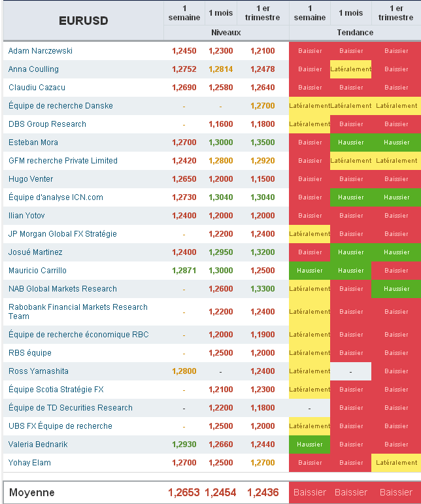Viewport: 421px width, 504px height.
Task: Click Anna Coulling's 1,2814 monthly level
Action: tap(221, 69)
